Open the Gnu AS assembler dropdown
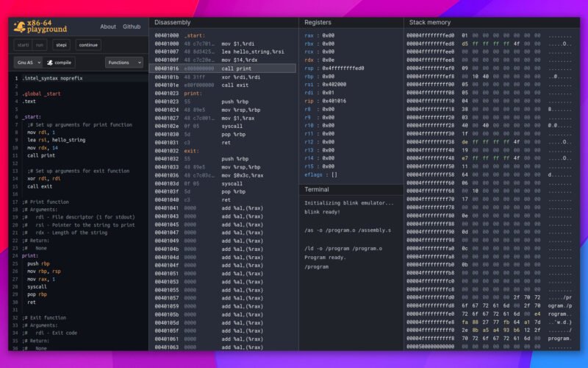Screen dimensions: 588x368 pos(27,63)
